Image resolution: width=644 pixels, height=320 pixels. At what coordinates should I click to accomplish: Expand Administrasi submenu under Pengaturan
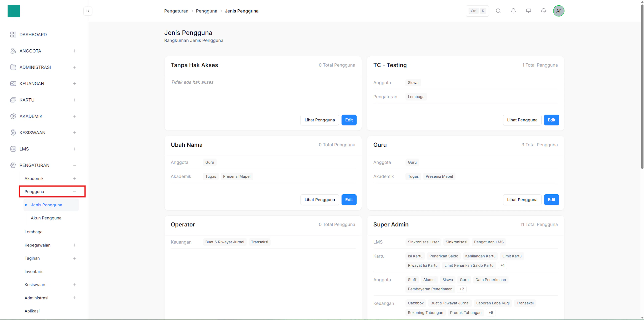click(x=74, y=298)
